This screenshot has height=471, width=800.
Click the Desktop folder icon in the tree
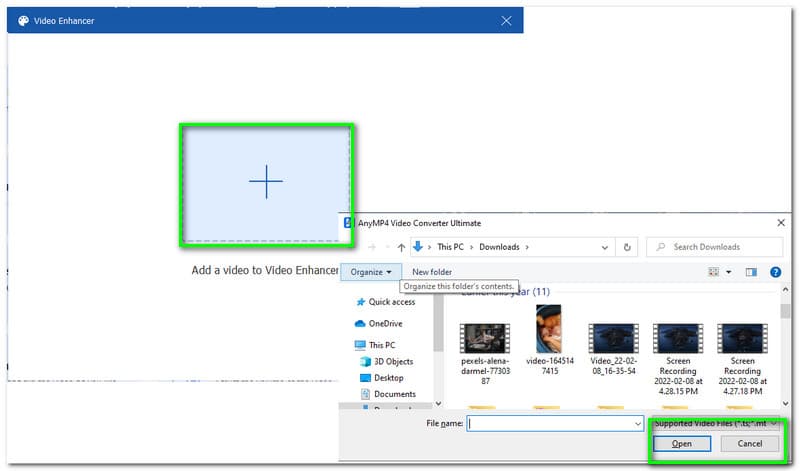(x=365, y=378)
